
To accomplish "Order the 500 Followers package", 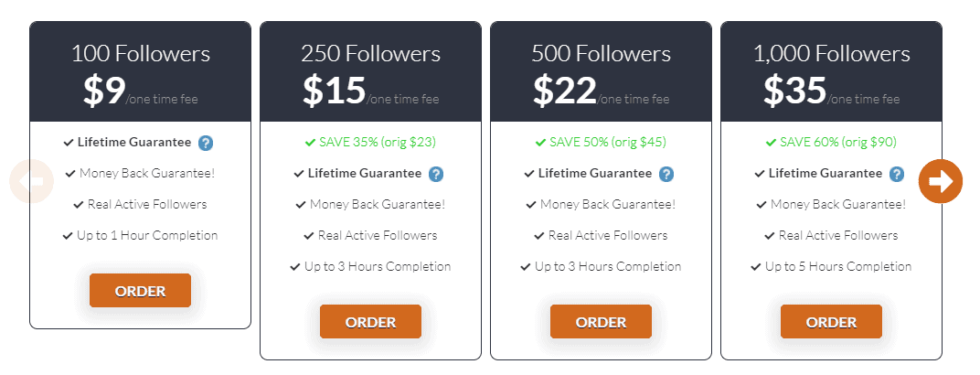I will [x=601, y=322].
